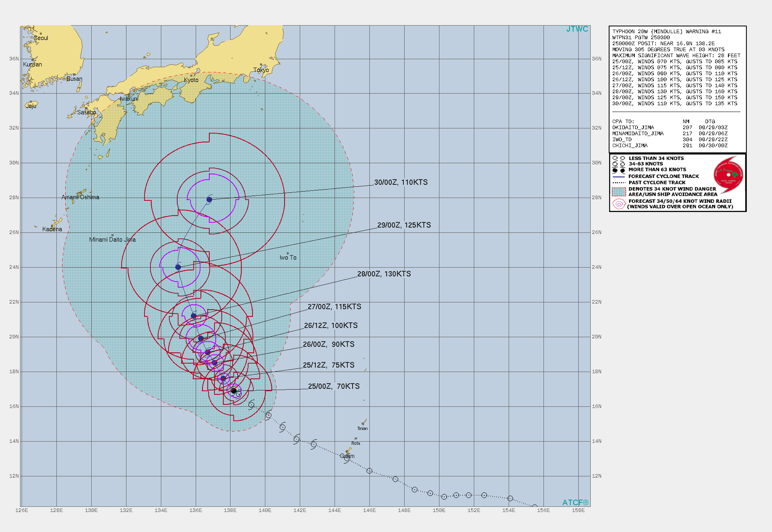Image resolution: width=772 pixels, height=532 pixels.
Task: Click the '150E' longitude axis label
Action: (x=439, y=510)
